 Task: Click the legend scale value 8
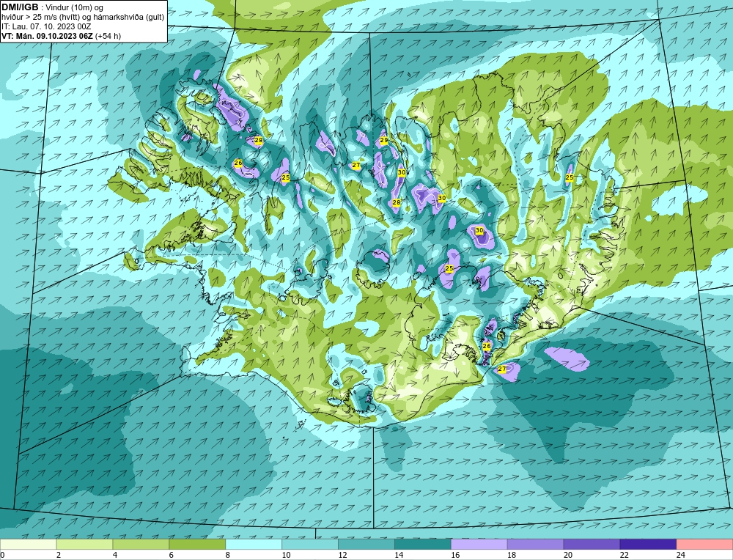[228, 555]
